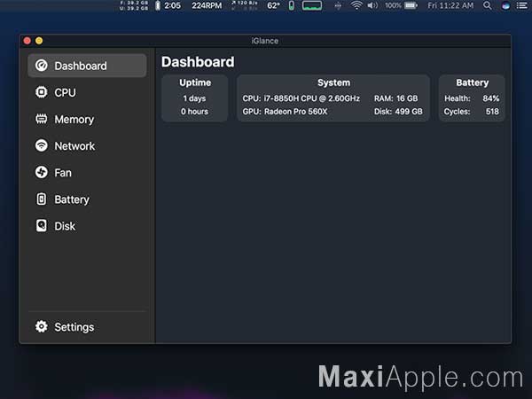
Task: Open the CPU section in sidebar
Action: [87, 92]
